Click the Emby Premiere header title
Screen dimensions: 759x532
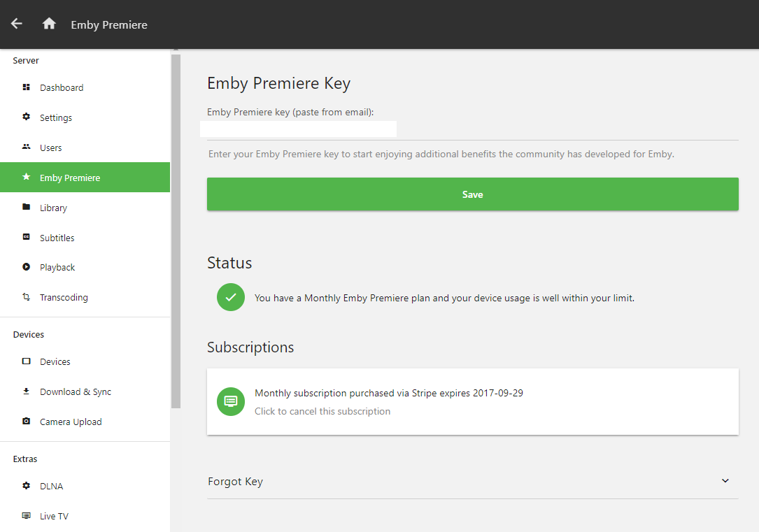[109, 24]
